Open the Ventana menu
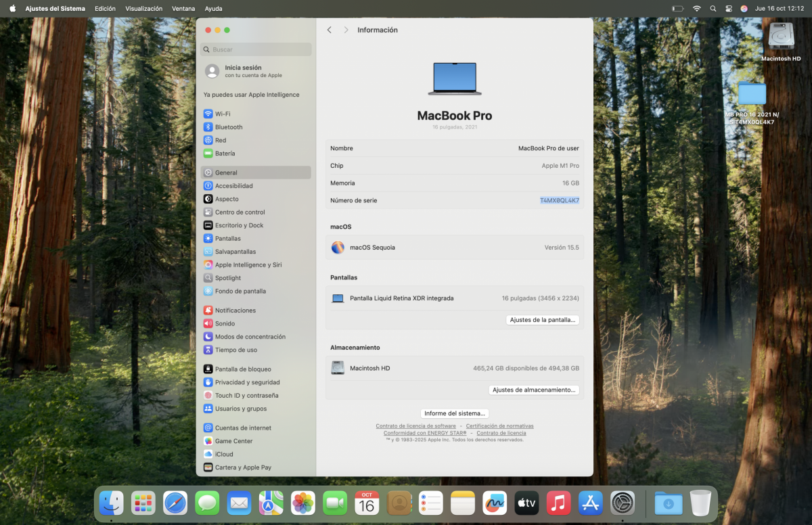 click(183, 9)
